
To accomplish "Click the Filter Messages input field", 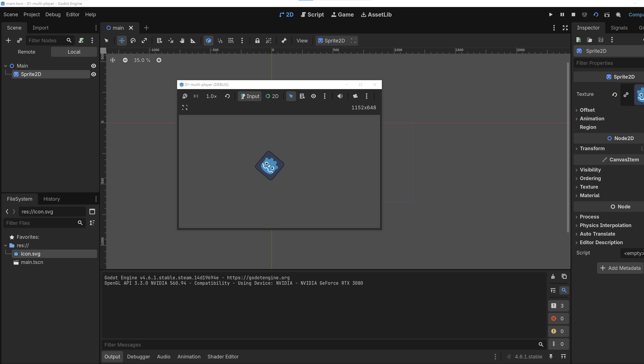I will (320, 345).
